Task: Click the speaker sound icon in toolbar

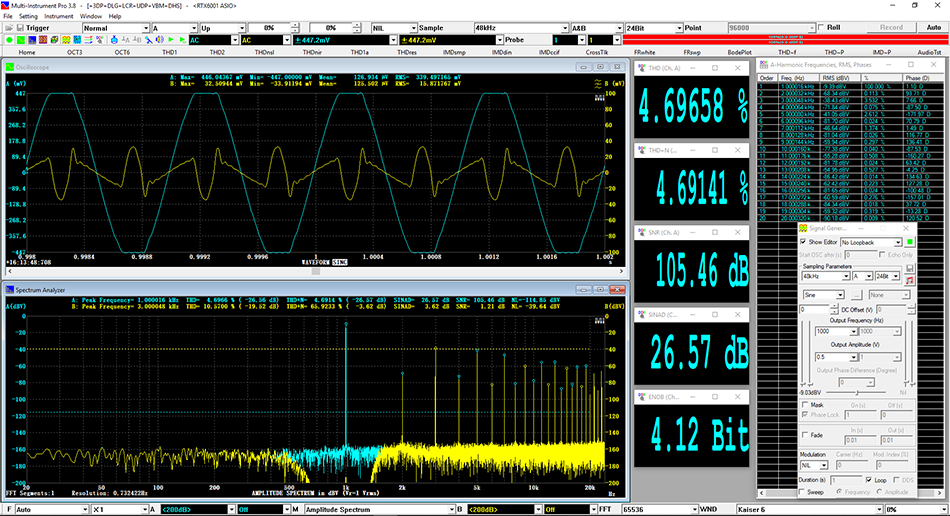Action: [160, 40]
